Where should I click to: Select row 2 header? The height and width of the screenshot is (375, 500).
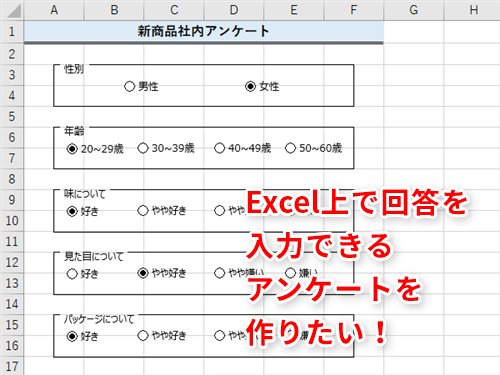[12, 54]
